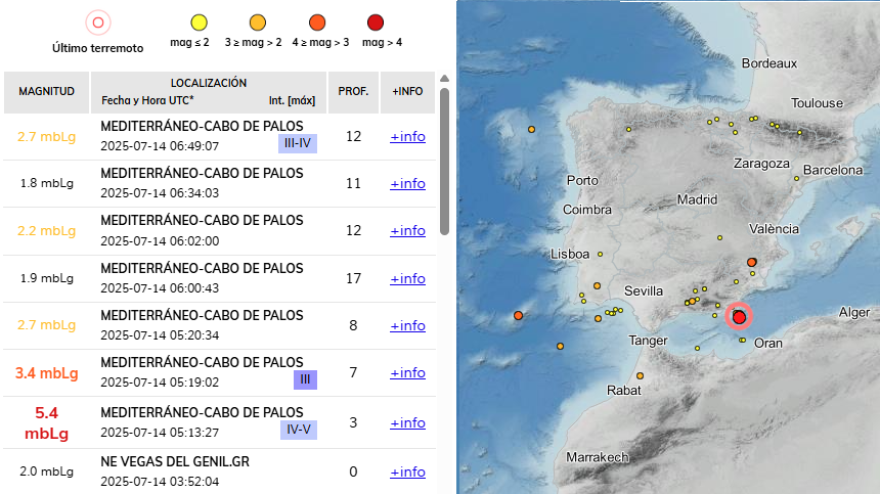Click the Marrakech label on the map
The image size is (880, 494).
click(x=597, y=457)
